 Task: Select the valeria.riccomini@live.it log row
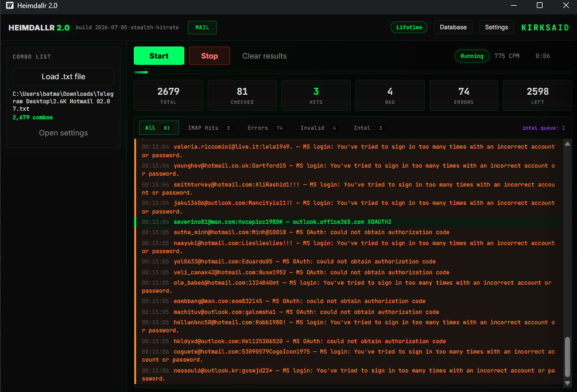tap(349, 151)
